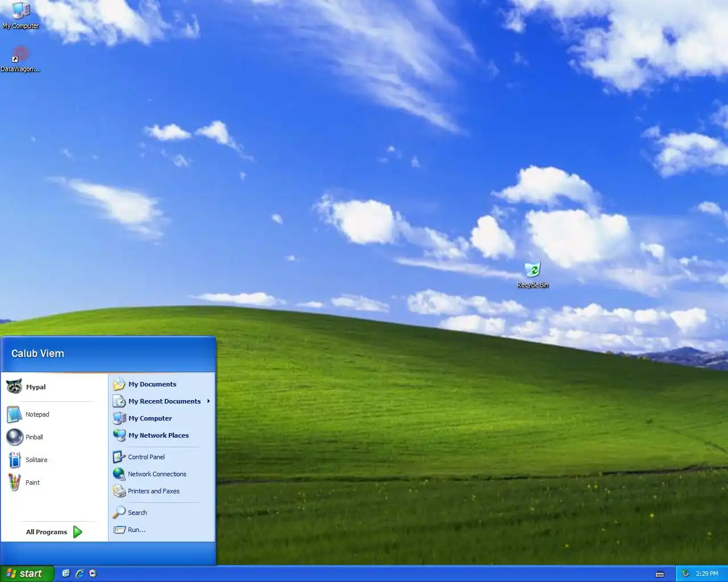
Task: Click the Solitaire label text
Action: [36, 460]
